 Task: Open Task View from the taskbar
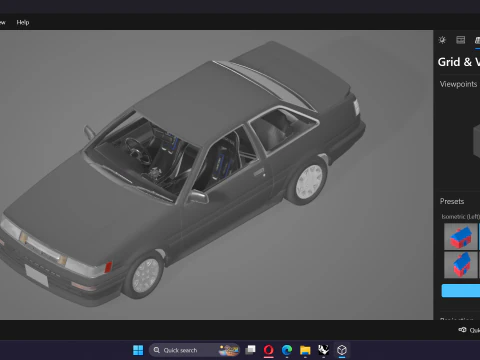[250, 350]
